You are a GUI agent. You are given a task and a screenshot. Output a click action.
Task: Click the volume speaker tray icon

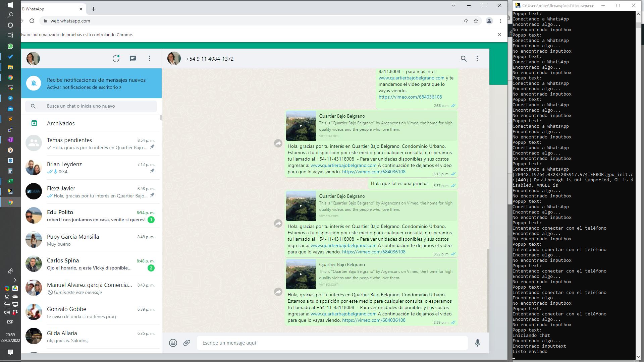(7, 312)
